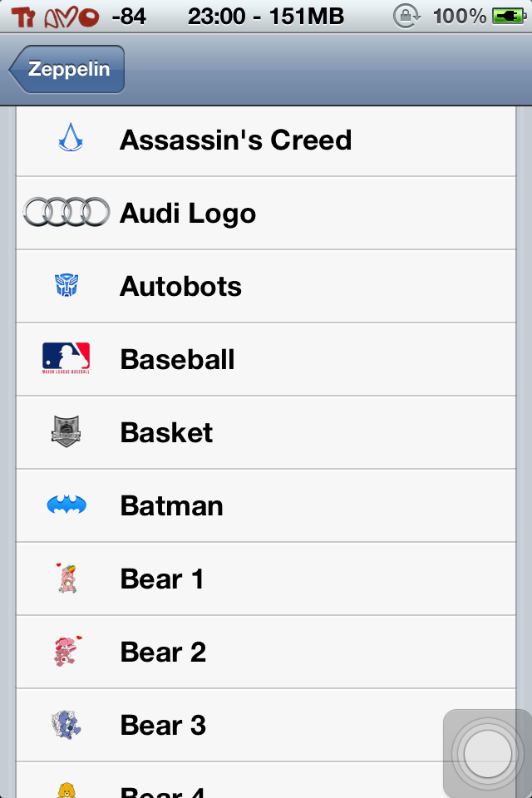
Task: Choose Autobots from the list
Action: 266,287
